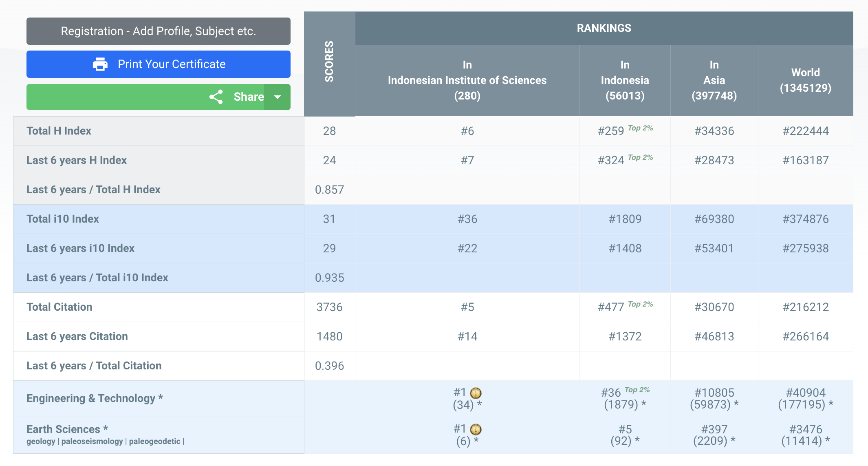Select the Total H Index row label
Screen dimensions: 868x466
click(59, 131)
